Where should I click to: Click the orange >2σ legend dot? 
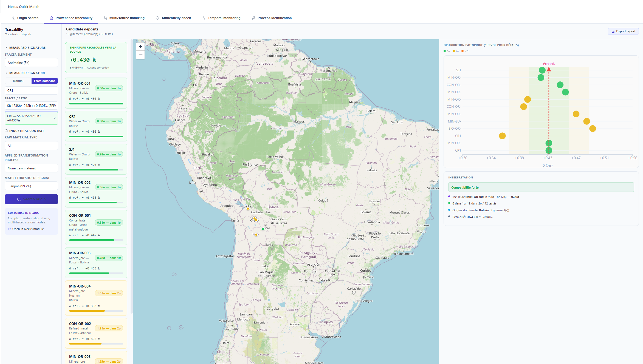(x=462, y=51)
